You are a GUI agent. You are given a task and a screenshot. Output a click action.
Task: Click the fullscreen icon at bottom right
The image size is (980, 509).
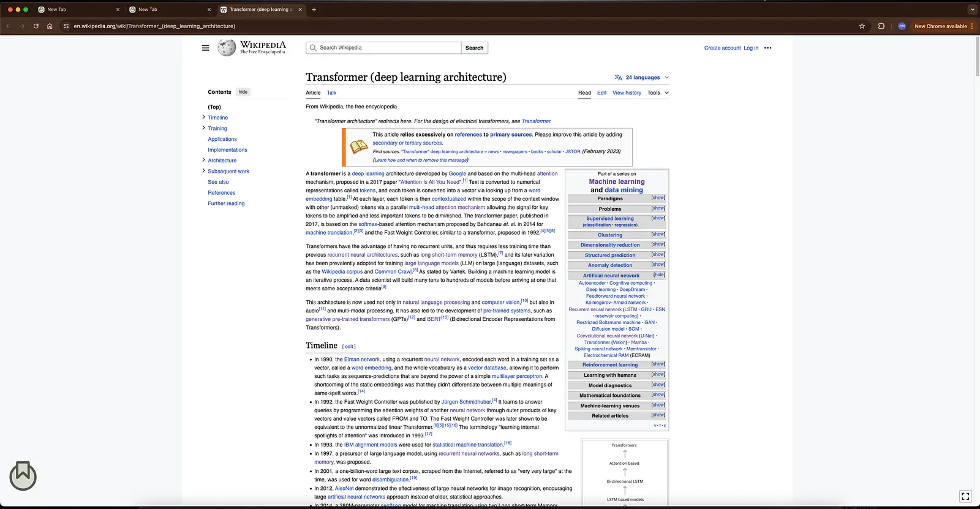(965, 496)
